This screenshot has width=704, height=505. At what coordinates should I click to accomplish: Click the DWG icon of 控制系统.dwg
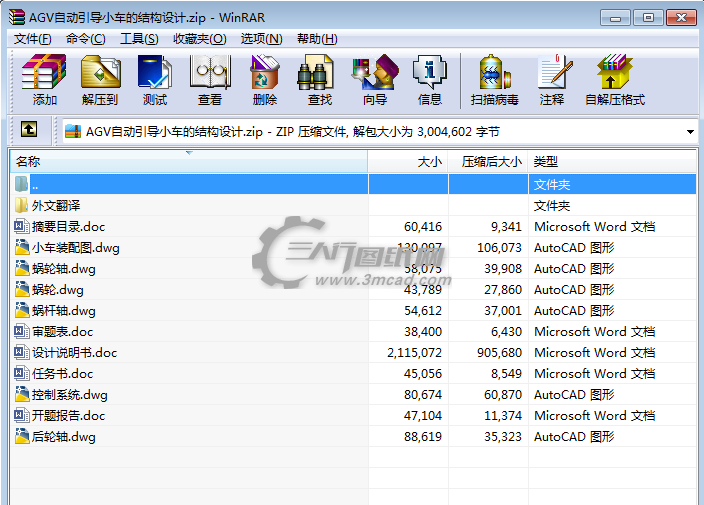[22, 394]
